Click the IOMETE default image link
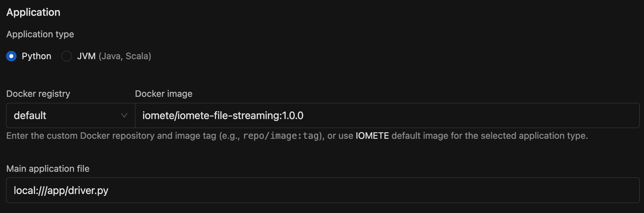This screenshot has height=213, width=644. tap(372, 136)
